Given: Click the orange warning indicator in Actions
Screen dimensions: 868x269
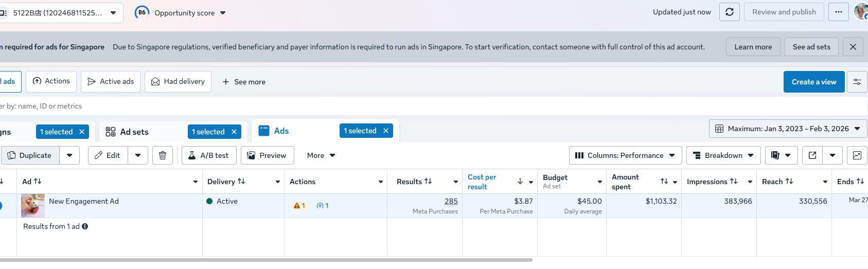Looking at the screenshot, I should (299, 206).
